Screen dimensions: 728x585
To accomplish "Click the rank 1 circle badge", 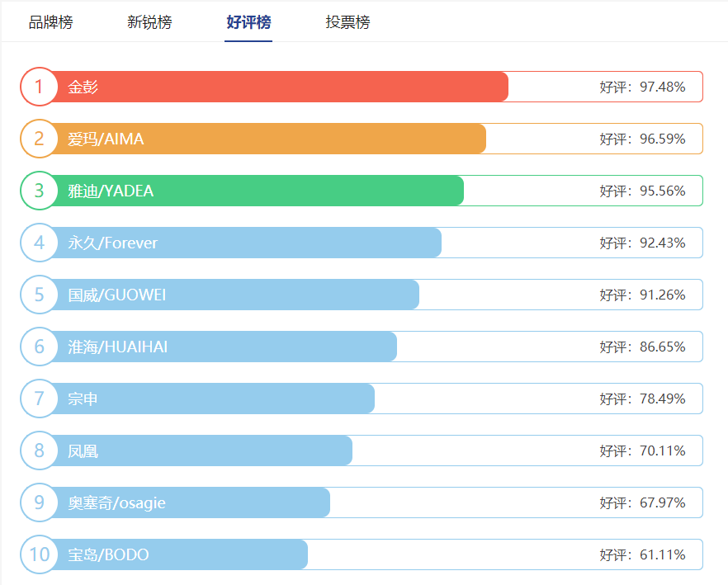I will 39,87.
